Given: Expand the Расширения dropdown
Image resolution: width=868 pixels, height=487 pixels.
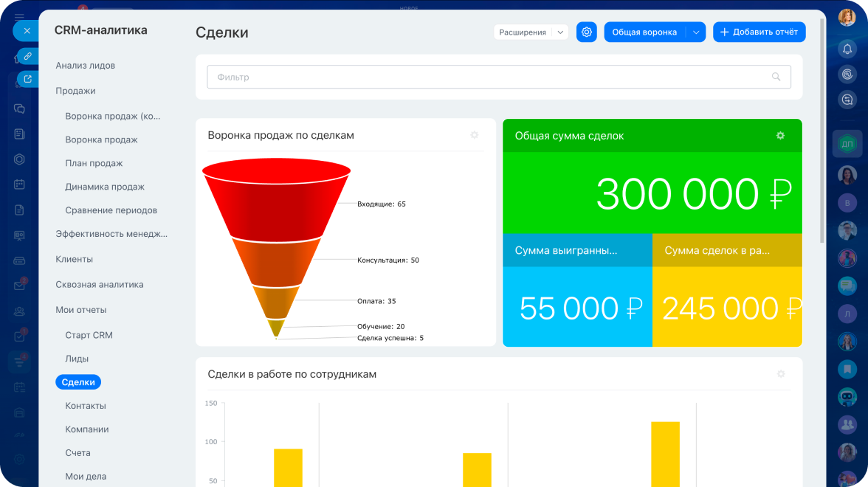Looking at the screenshot, I should [x=531, y=32].
